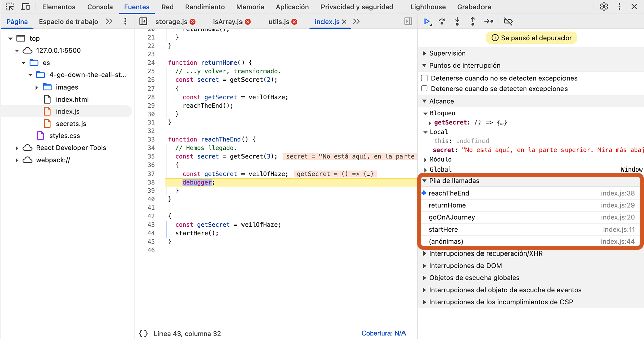The height and width of the screenshot is (339, 644).
Task: Enable pause on caught exceptions checkbox
Action: click(x=424, y=89)
